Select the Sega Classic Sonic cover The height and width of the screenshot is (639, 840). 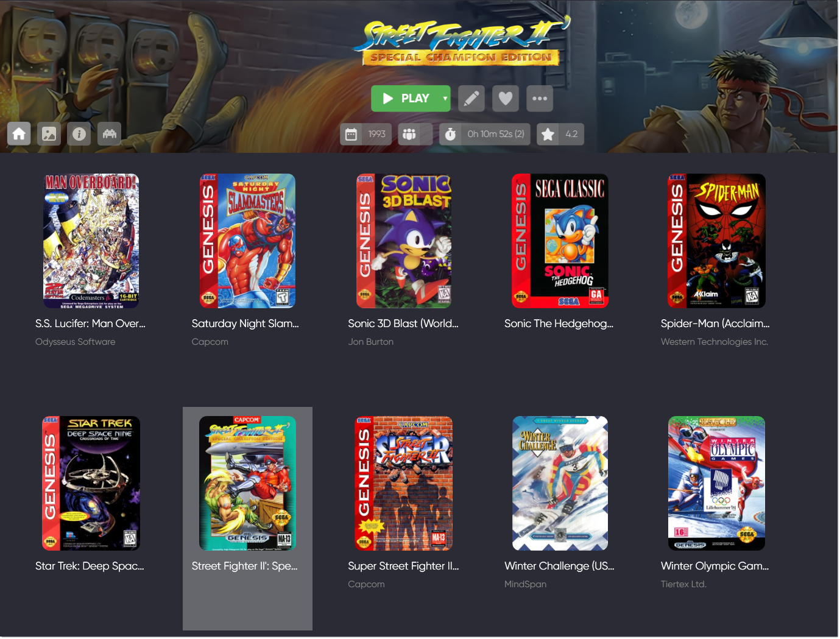point(560,241)
